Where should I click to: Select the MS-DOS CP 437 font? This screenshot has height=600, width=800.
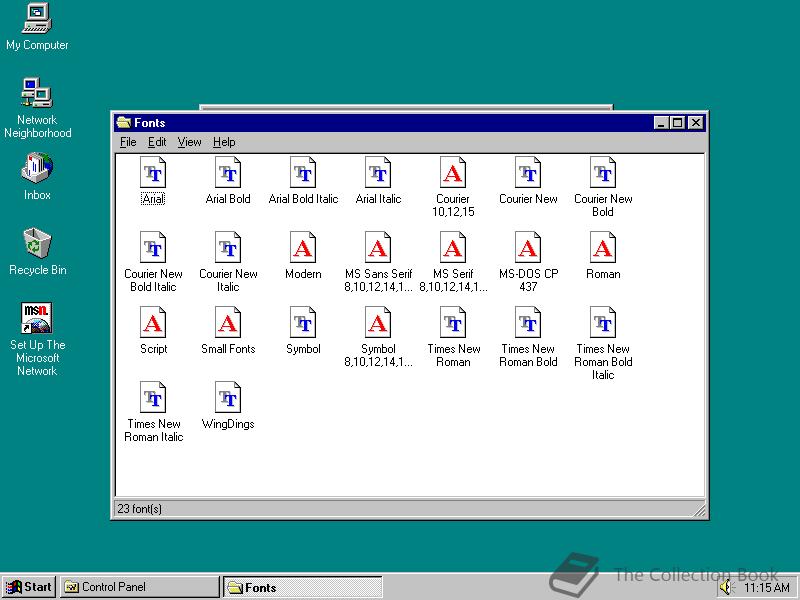pyautogui.click(x=528, y=249)
